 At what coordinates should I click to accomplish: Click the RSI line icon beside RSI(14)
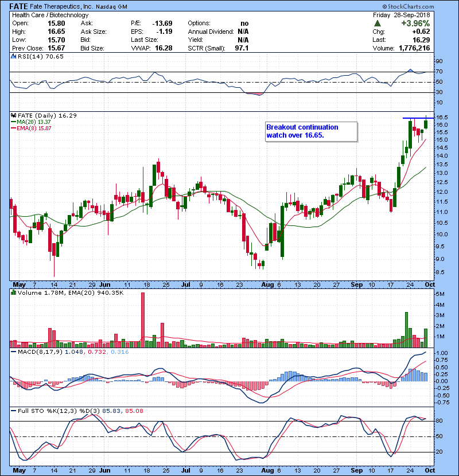(13, 56)
